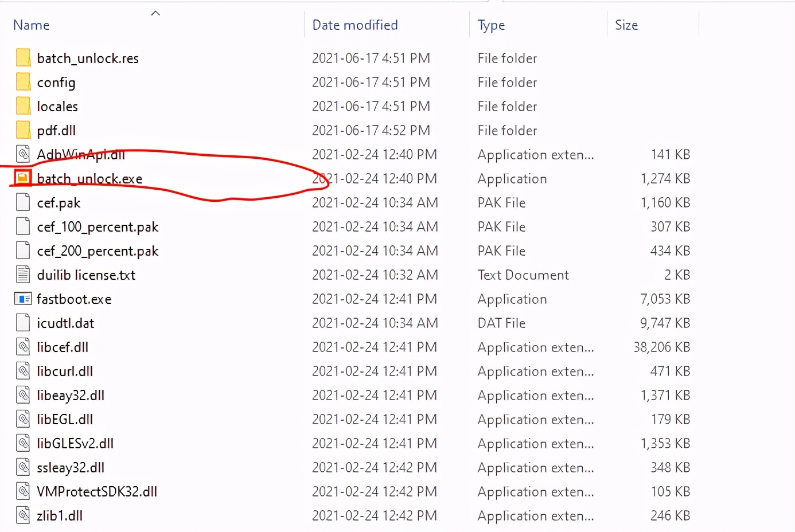
Task: Select the libcef.dll file icon
Action: tap(23, 347)
